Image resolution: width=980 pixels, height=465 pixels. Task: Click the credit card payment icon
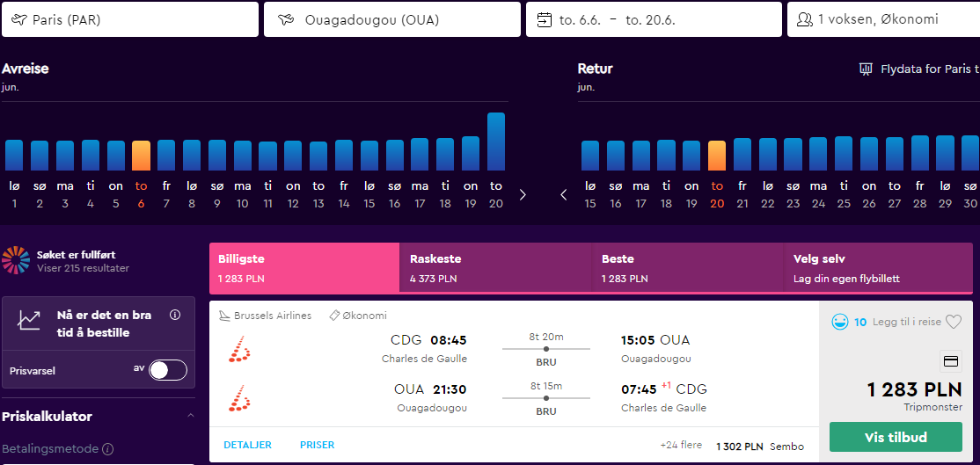point(951,360)
